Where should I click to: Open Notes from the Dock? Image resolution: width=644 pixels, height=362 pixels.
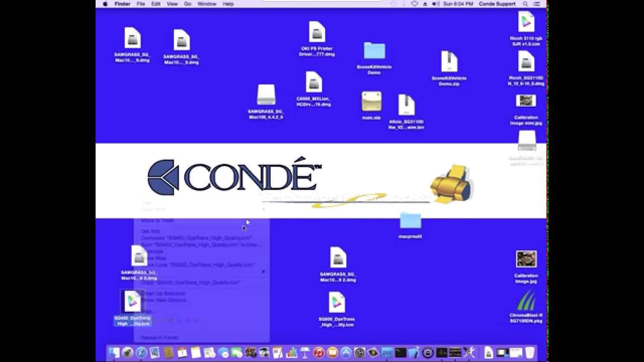(196, 352)
